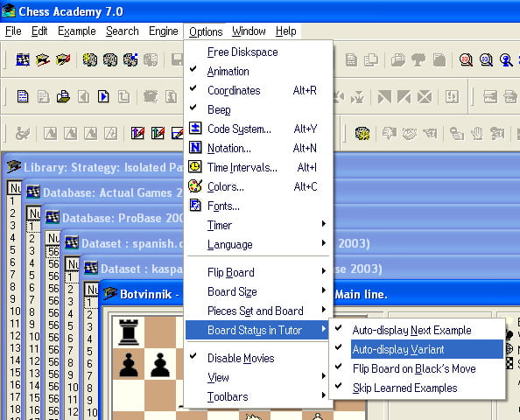Expand the Toolbars submenu
The image size is (520, 420).
pos(258,396)
